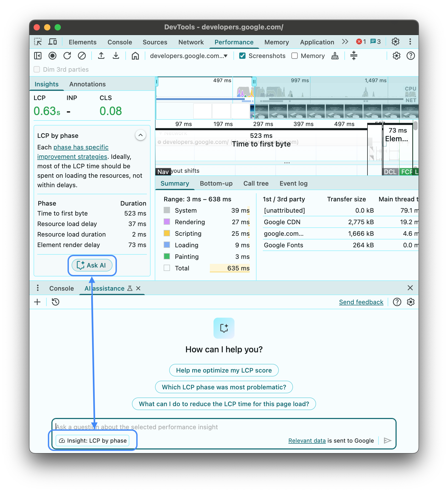Clear the current recording

(x=82, y=56)
